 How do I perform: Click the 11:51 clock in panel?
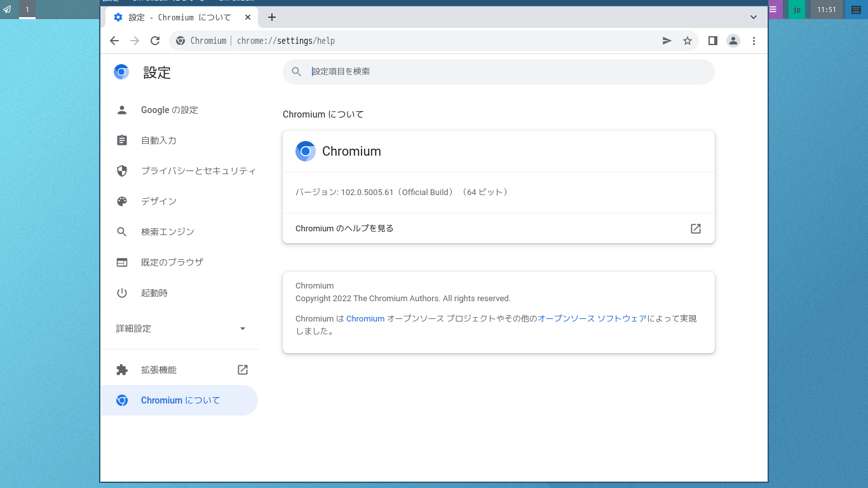point(827,10)
